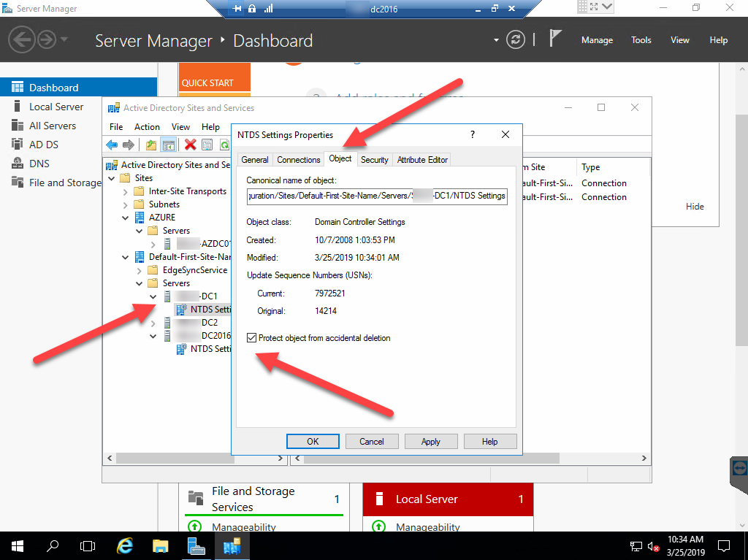
Task: Collapse the Default-First-Site-Name node
Action: pyautogui.click(x=126, y=258)
